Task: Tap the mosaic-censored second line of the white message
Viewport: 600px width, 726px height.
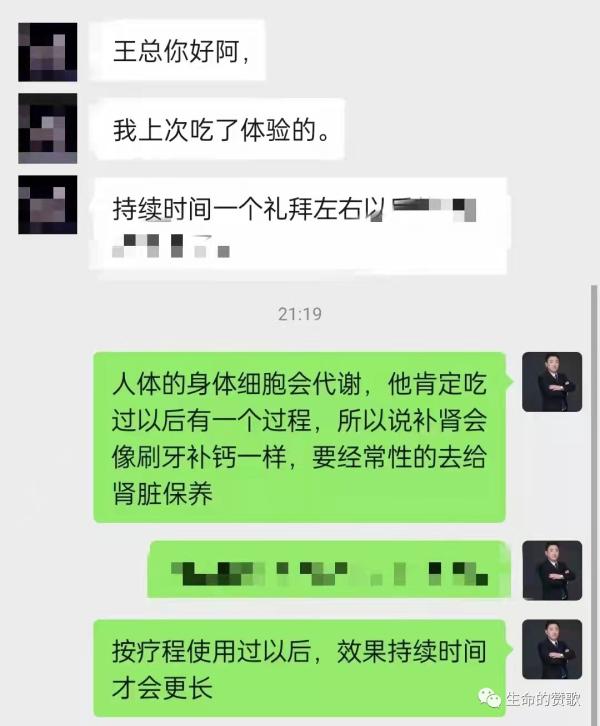Action: [x=171, y=245]
